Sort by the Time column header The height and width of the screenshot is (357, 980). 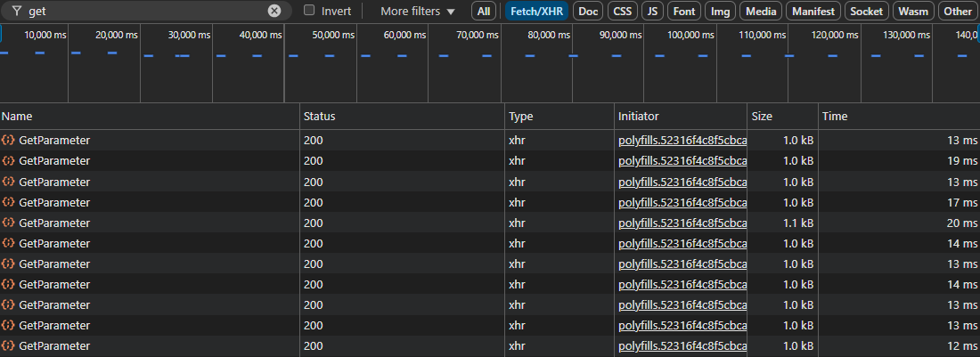pos(835,117)
